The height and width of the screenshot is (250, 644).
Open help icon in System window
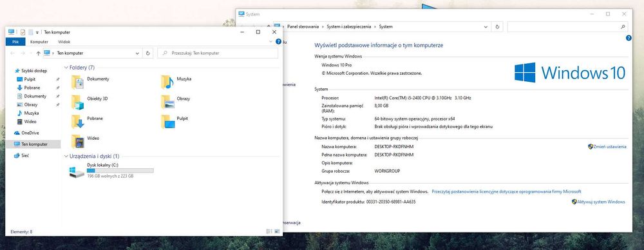coord(629,38)
